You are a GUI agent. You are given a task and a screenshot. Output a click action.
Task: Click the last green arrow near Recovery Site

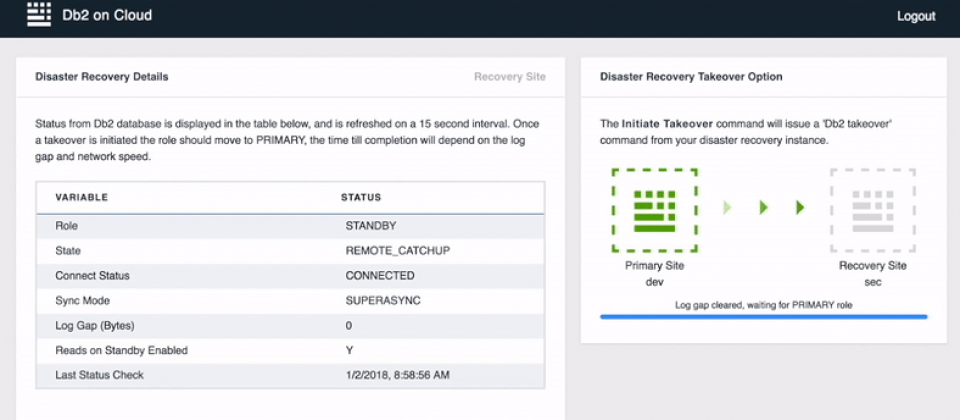pyautogui.click(x=800, y=208)
